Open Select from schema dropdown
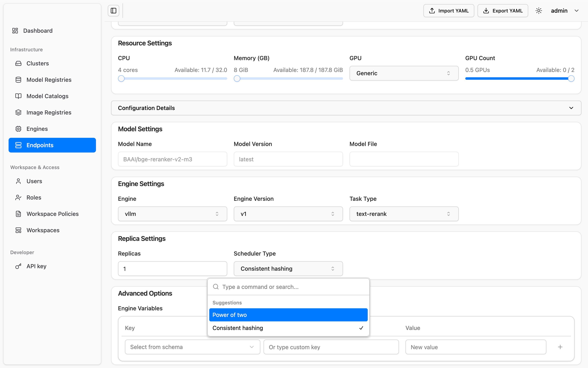 click(x=193, y=347)
